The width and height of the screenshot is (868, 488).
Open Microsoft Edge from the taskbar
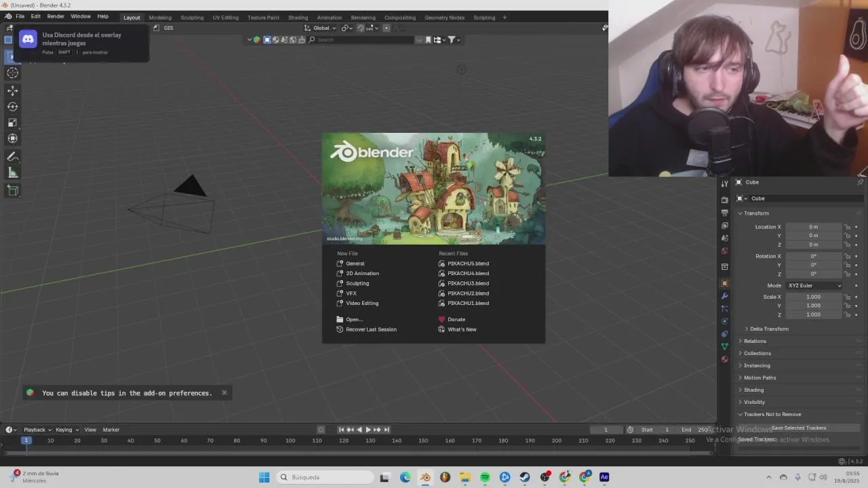coord(406,477)
